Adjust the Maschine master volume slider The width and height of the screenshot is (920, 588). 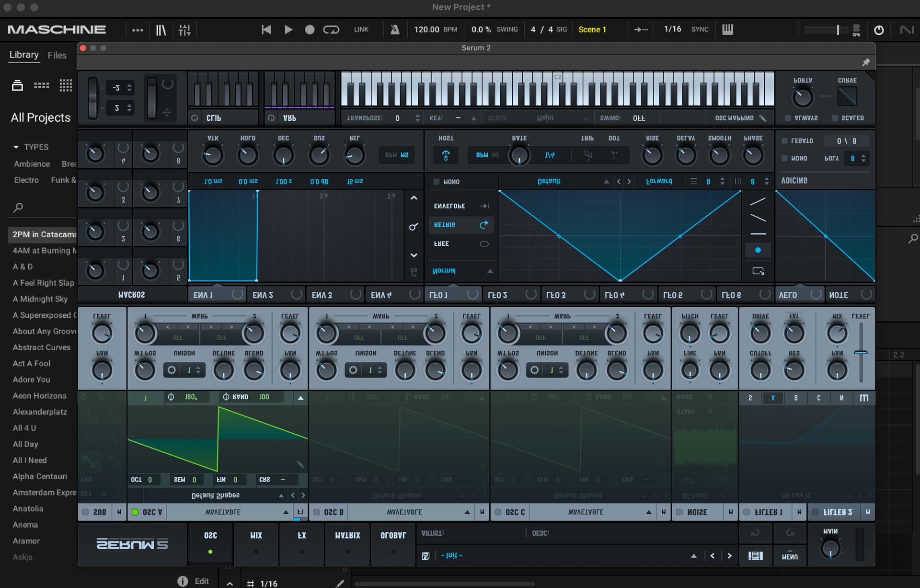tap(837, 30)
